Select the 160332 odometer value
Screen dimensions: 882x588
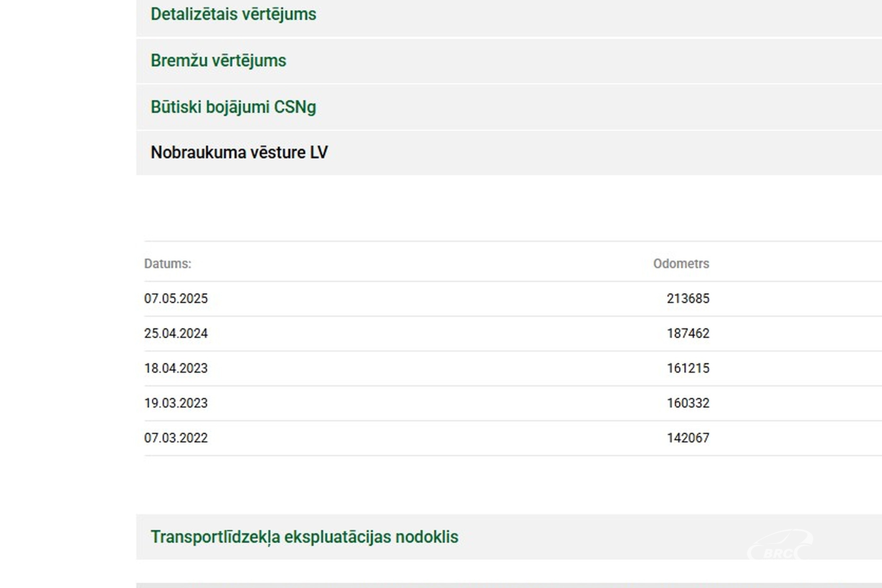688,403
